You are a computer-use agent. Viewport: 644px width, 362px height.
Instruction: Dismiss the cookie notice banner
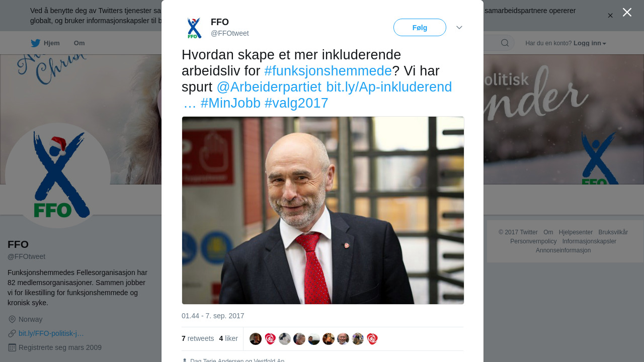[x=610, y=16]
